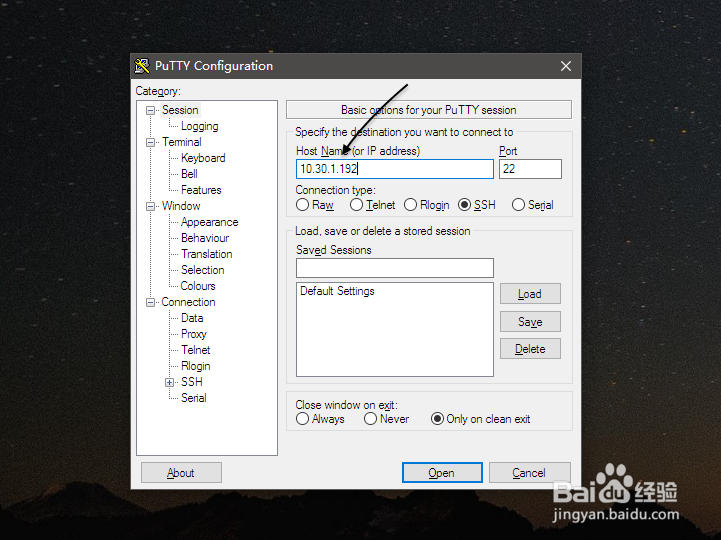Screen dimensions: 721x540
Task: Open the Connection category
Action: tap(188, 302)
